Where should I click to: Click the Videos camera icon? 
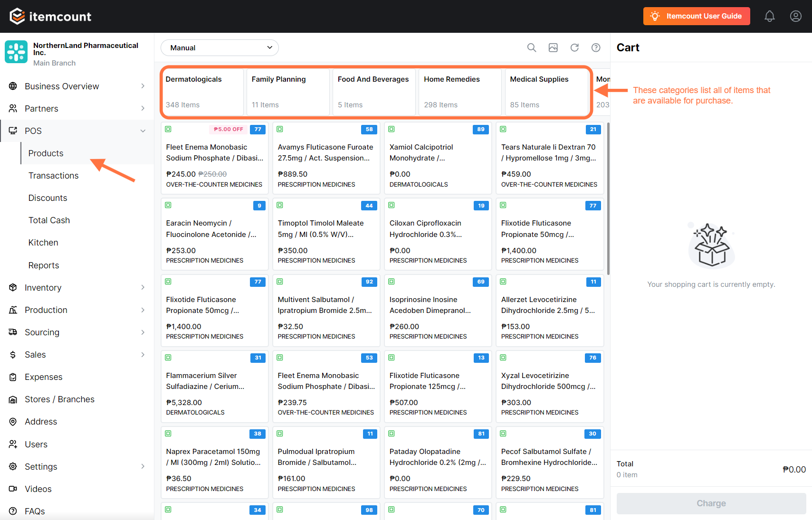[13, 489]
